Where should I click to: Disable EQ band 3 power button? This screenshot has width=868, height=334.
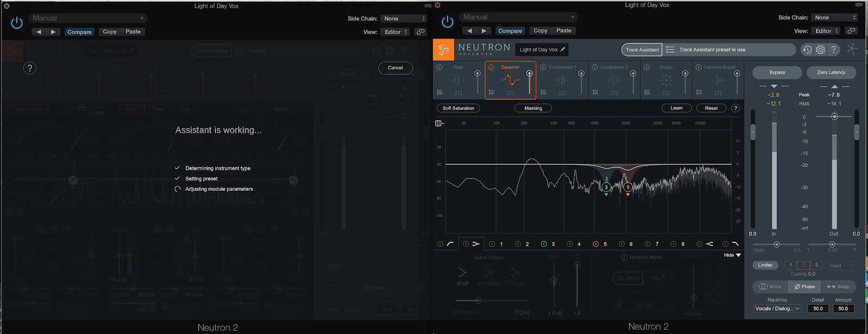click(544, 244)
